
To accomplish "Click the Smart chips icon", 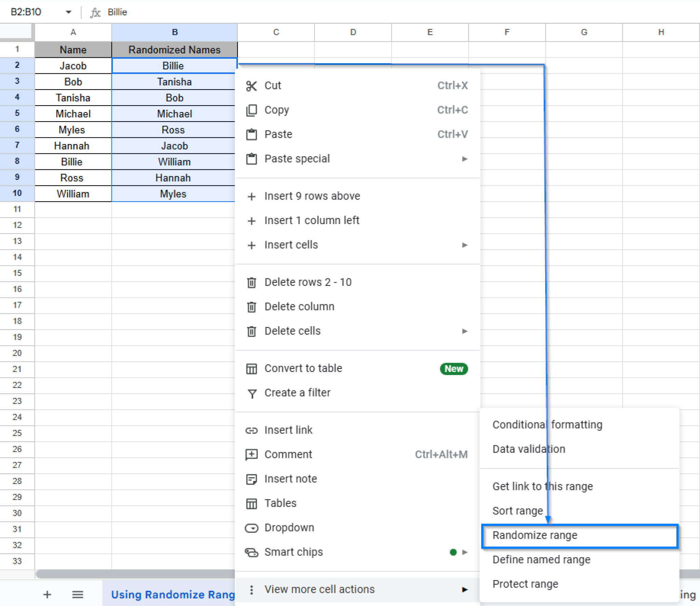I will 252,552.
